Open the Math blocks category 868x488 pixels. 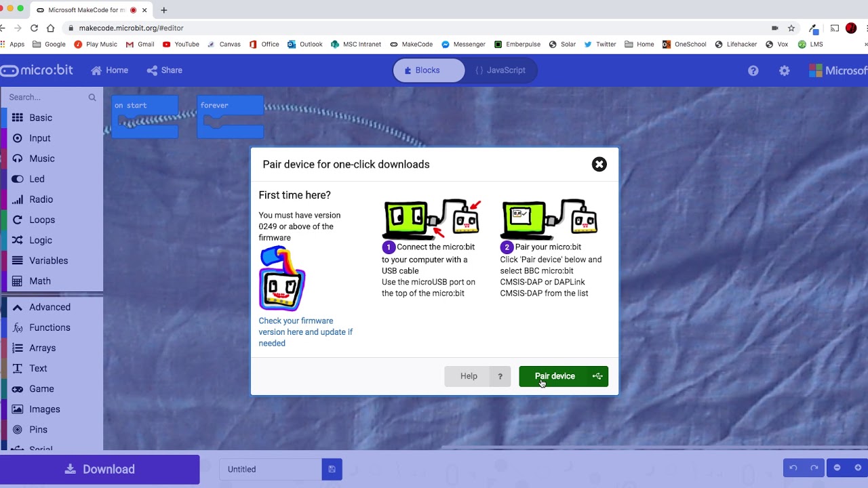(52, 281)
